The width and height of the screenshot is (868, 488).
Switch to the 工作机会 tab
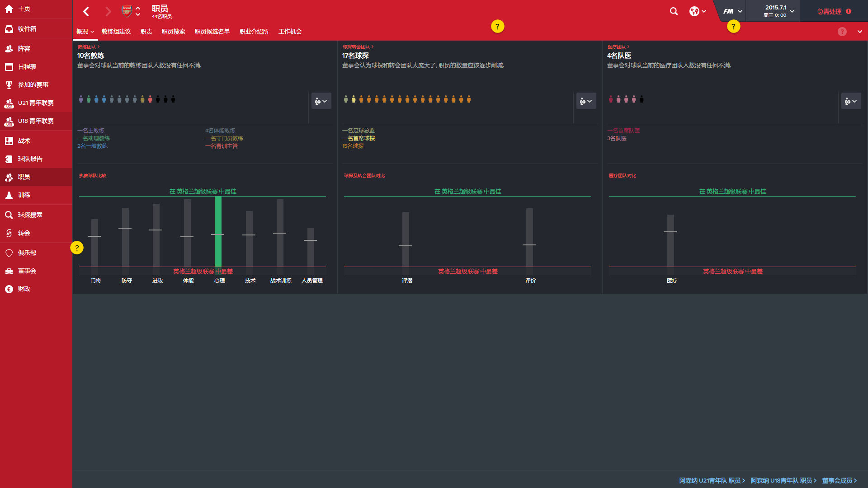pos(290,32)
